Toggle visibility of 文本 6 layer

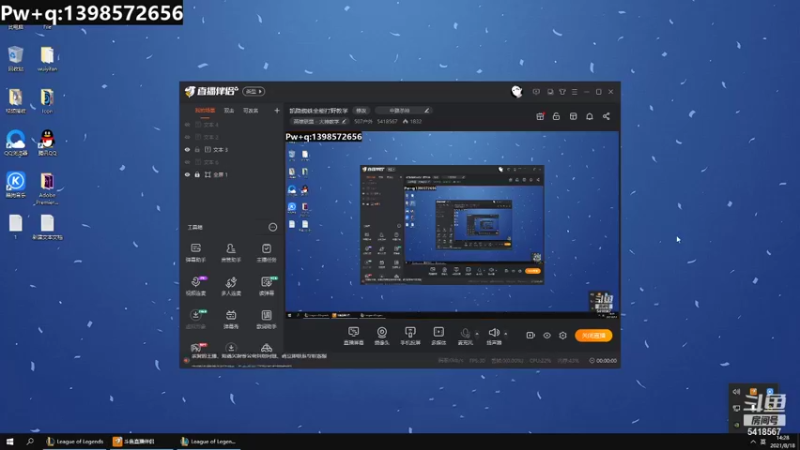coord(187,162)
